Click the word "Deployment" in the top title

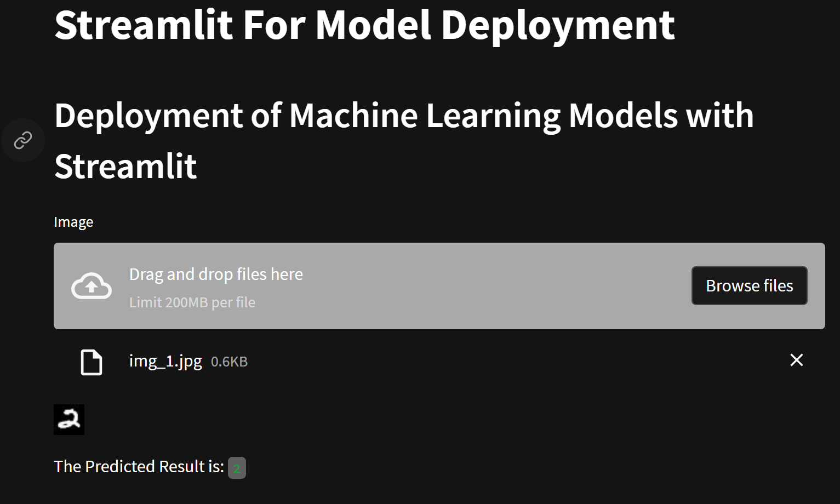(558, 25)
